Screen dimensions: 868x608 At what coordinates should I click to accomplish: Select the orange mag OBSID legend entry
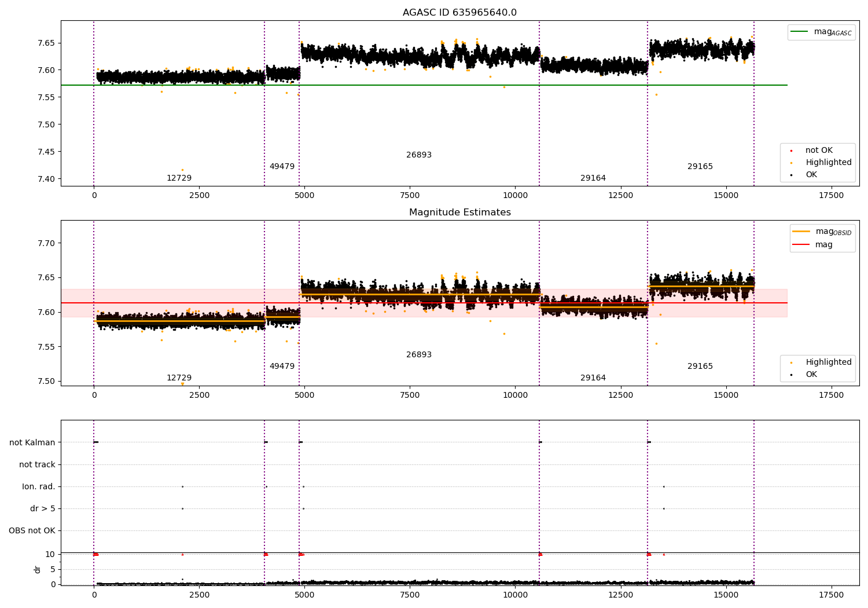[x=822, y=232]
